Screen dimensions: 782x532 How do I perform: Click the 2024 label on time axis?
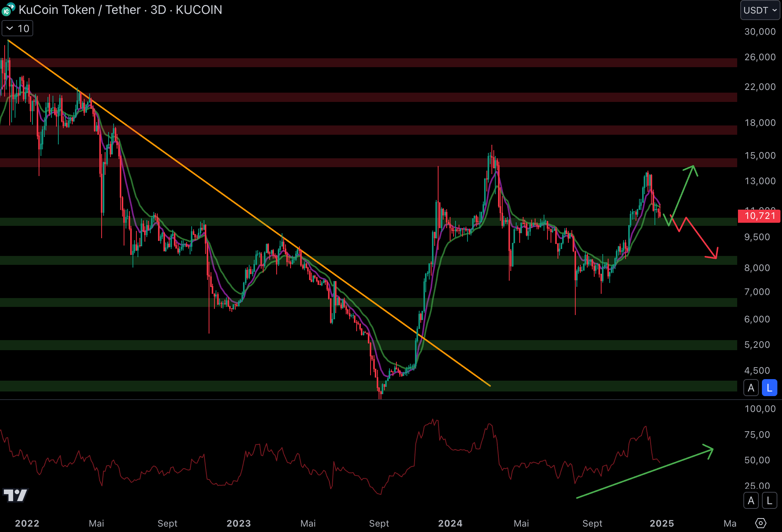pos(450,523)
